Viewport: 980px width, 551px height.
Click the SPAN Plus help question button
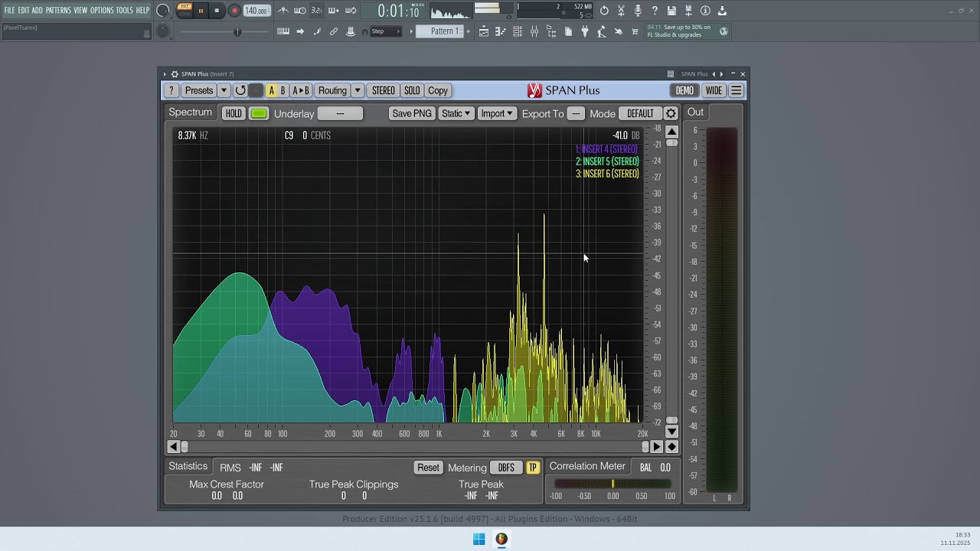[x=171, y=90]
